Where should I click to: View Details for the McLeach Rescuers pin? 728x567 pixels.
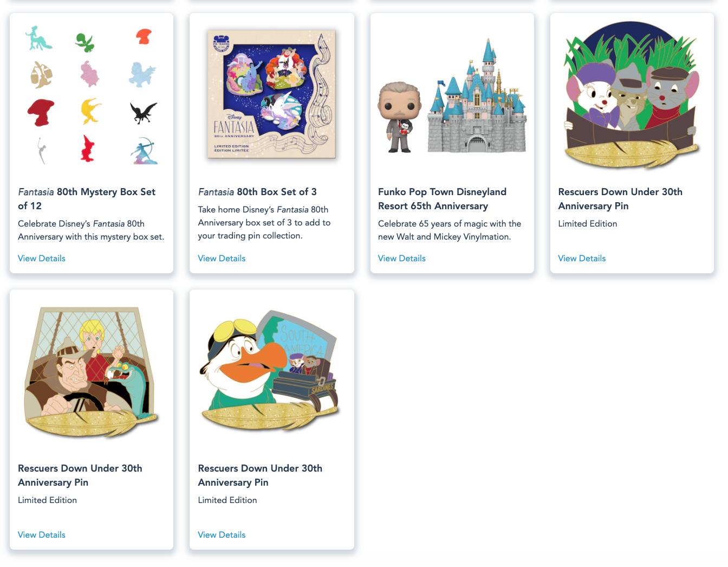pyautogui.click(x=42, y=535)
